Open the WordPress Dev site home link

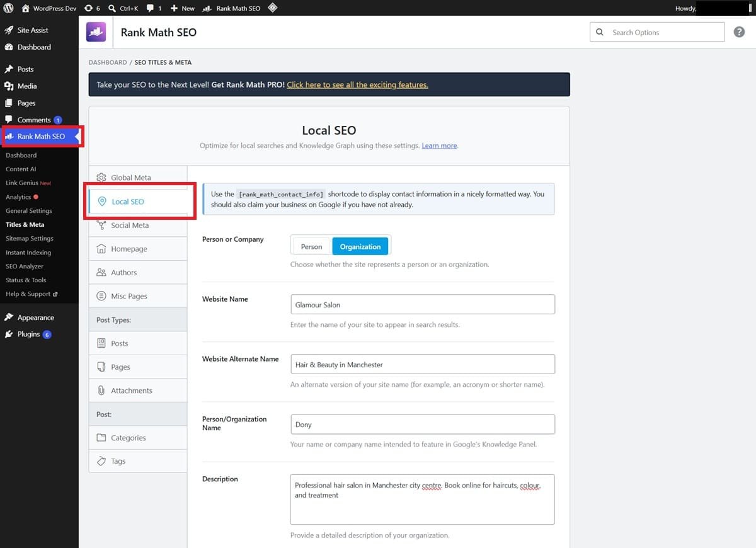49,8
